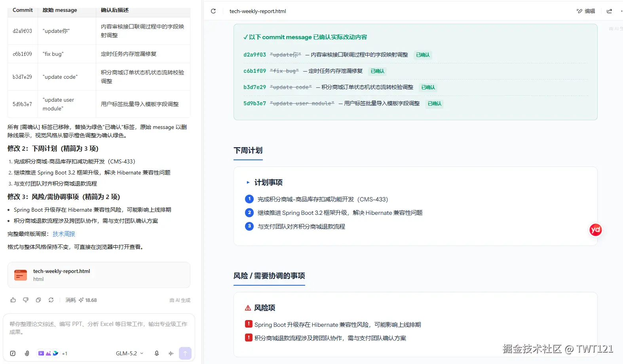Click the 已确认 tag for commit b3d7e29
This screenshot has width=623, height=364.
click(428, 87)
